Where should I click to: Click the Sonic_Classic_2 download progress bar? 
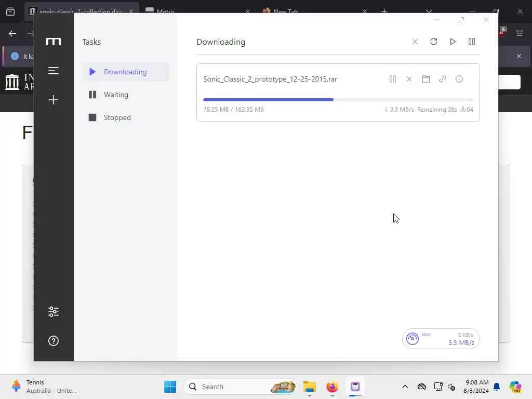point(338,100)
